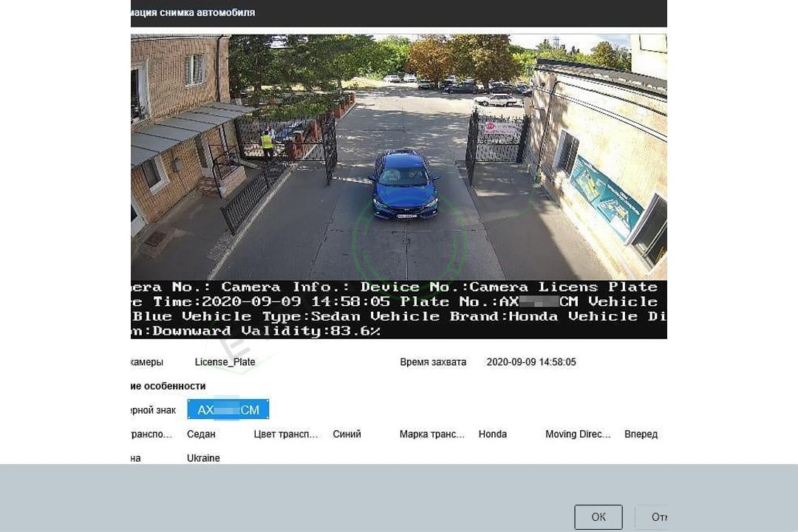Select the 'Honda' brand value
The width and height of the screenshot is (798, 532).
click(493, 434)
